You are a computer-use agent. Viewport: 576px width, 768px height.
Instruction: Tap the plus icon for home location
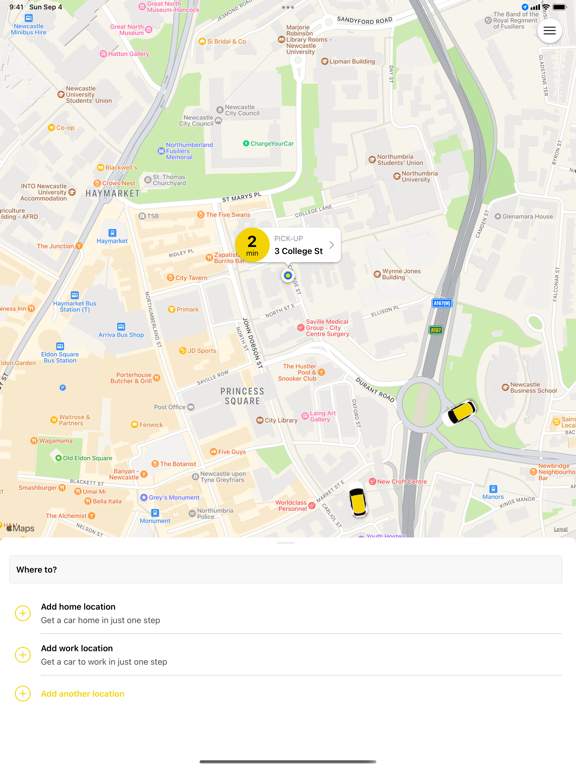click(23, 613)
